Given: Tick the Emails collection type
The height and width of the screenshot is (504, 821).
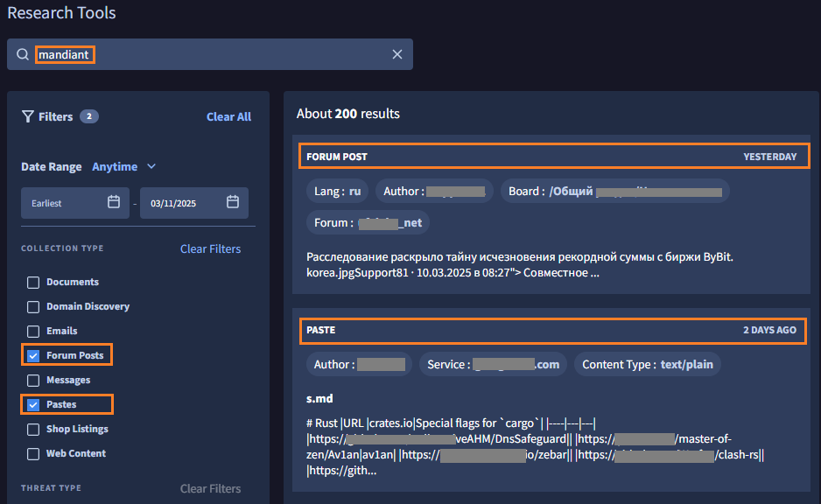Looking at the screenshot, I should tap(33, 332).
